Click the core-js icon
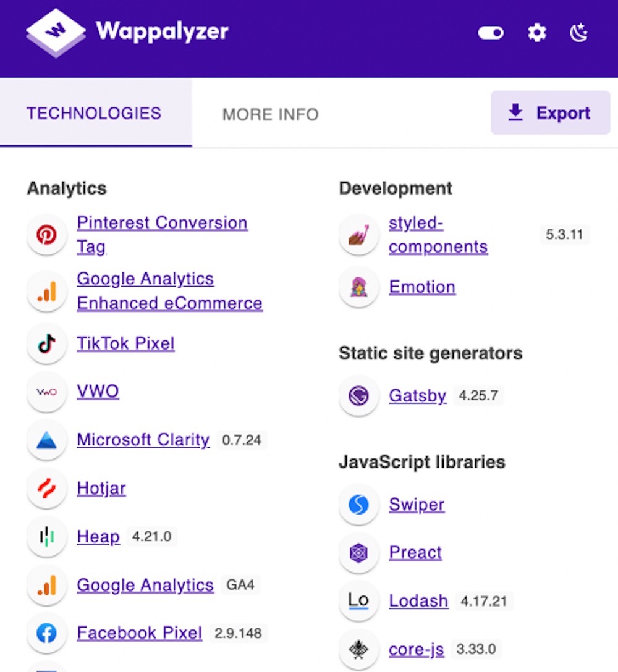The width and height of the screenshot is (618, 672). pyautogui.click(x=359, y=649)
